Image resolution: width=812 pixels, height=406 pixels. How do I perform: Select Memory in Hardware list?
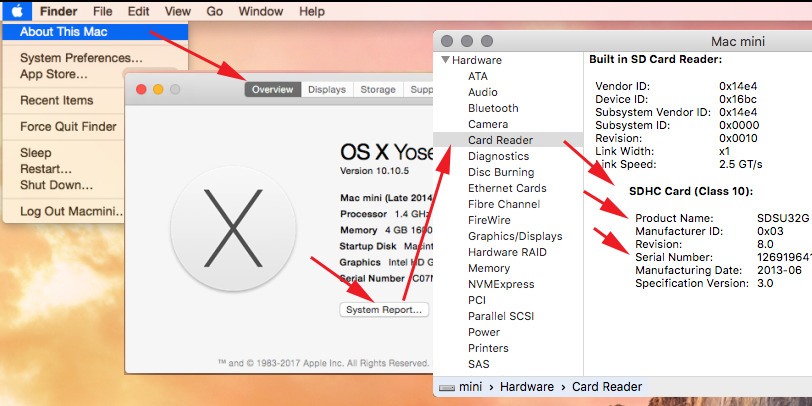pyautogui.click(x=489, y=269)
